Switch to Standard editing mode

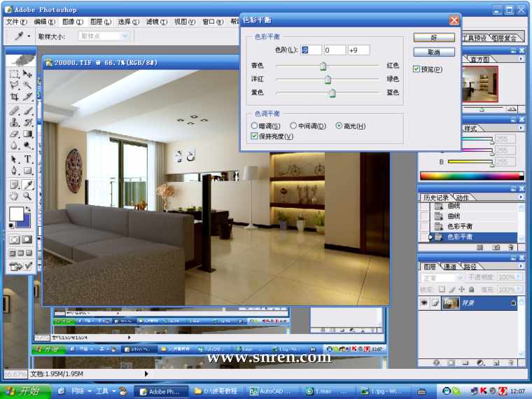(x=14, y=239)
